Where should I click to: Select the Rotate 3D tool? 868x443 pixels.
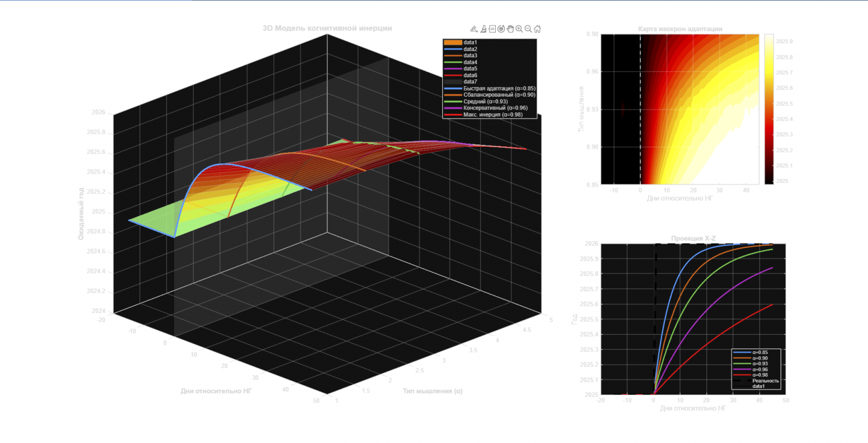click(x=501, y=29)
